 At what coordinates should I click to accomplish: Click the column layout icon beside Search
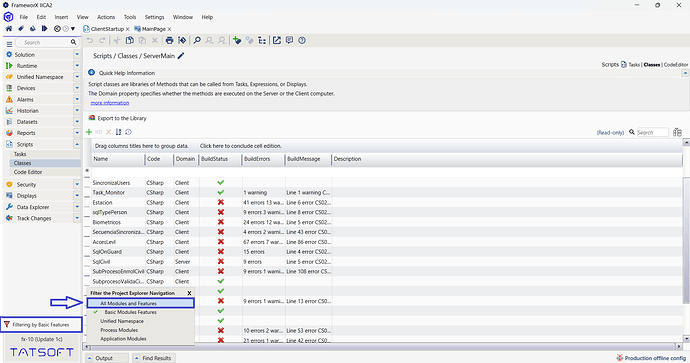(677, 132)
